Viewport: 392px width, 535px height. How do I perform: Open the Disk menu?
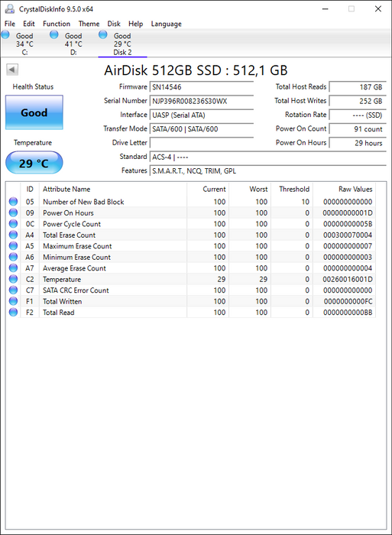pyautogui.click(x=114, y=24)
